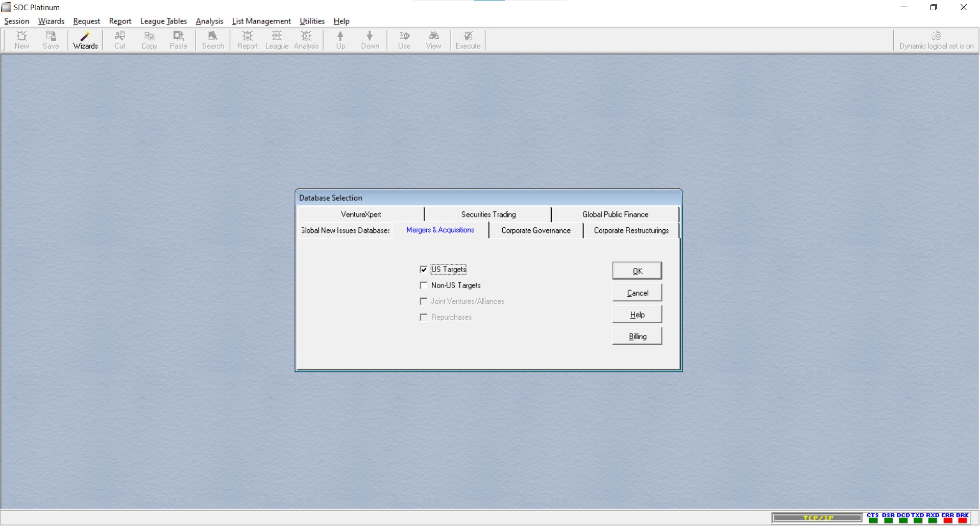
Task: Switch to the VentureXpert tab
Action: click(x=361, y=214)
